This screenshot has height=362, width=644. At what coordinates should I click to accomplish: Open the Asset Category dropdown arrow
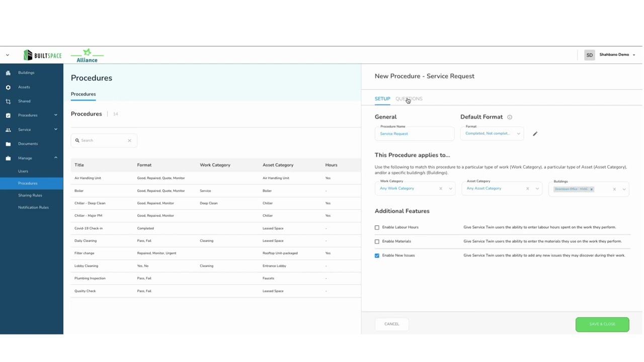[537, 189]
